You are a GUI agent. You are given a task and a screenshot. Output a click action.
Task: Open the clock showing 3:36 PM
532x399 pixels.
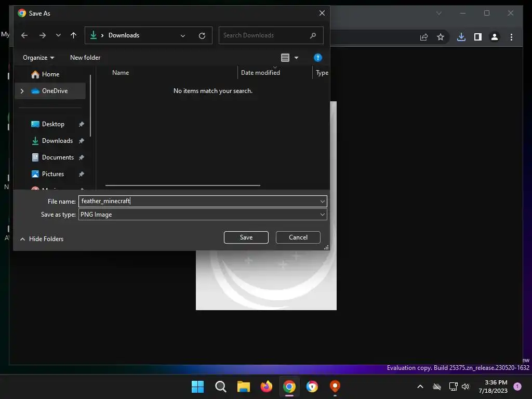493,387
